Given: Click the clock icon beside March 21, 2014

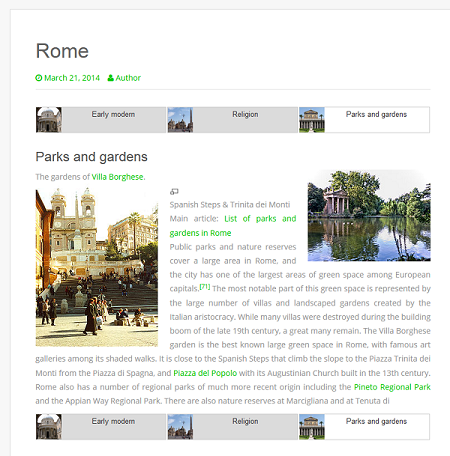Looking at the screenshot, I should [x=39, y=78].
